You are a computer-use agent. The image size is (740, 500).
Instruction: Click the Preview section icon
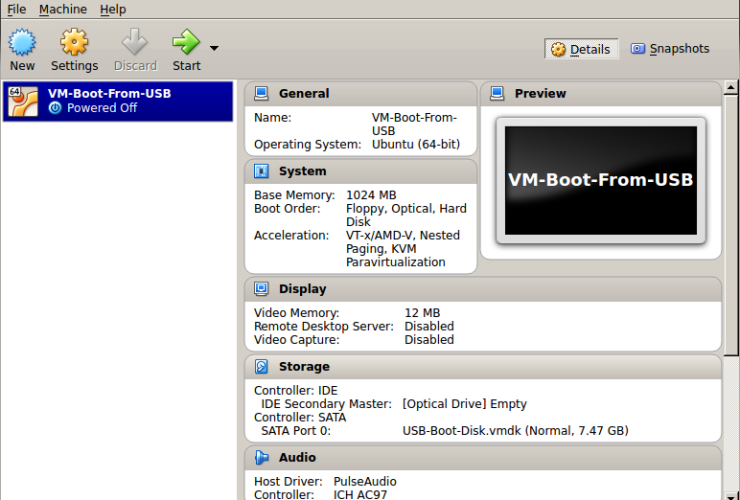[498, 94]
